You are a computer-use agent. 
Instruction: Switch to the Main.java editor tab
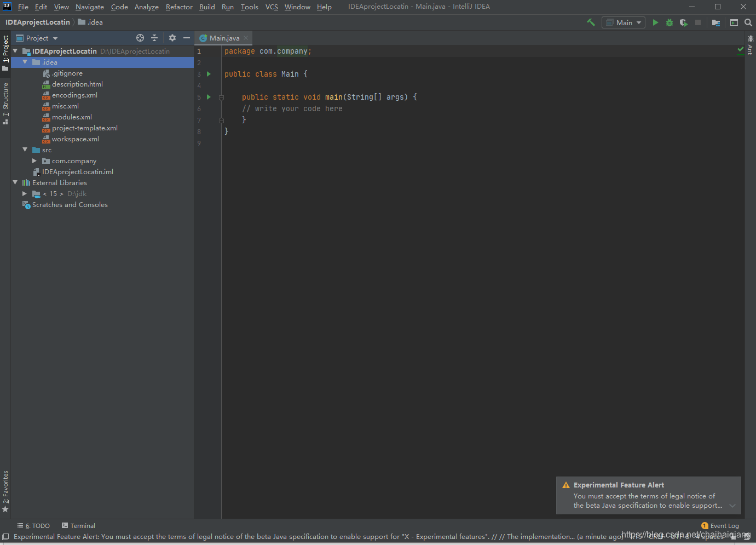pyautogui.click(x=224, y=38)
